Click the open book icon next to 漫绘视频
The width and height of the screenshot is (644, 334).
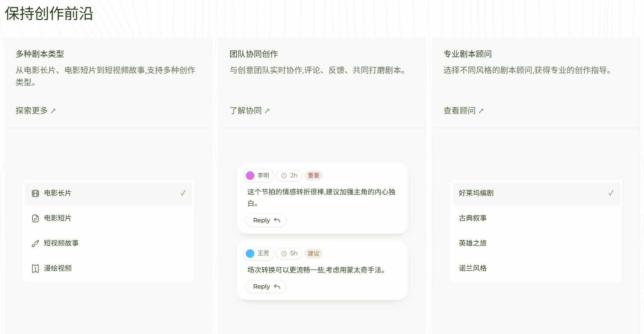tap(35, 268)
